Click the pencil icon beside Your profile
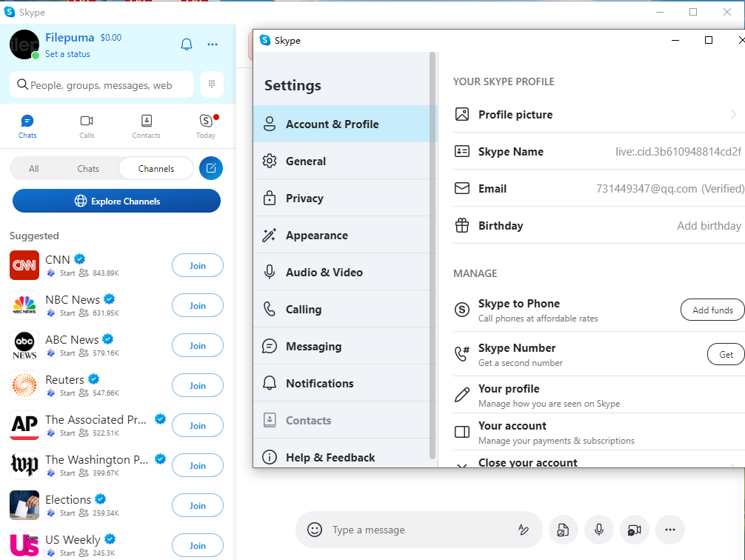This screenshot has width=745, height=560. point(462,395)
